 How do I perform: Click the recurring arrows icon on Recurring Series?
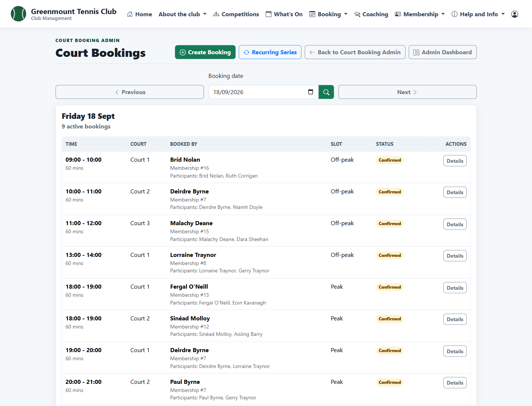(x=246, y=52)
